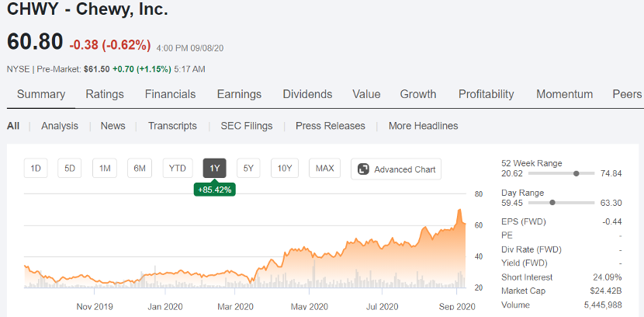Show year-to-date YTD chart
This screenshot has width=644, height=317.
coord(178,169)
